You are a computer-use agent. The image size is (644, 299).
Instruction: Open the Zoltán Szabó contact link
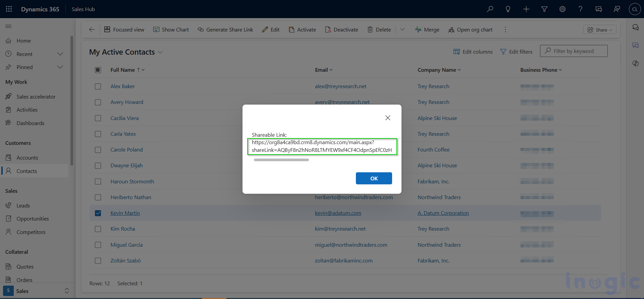pos(125,260)
